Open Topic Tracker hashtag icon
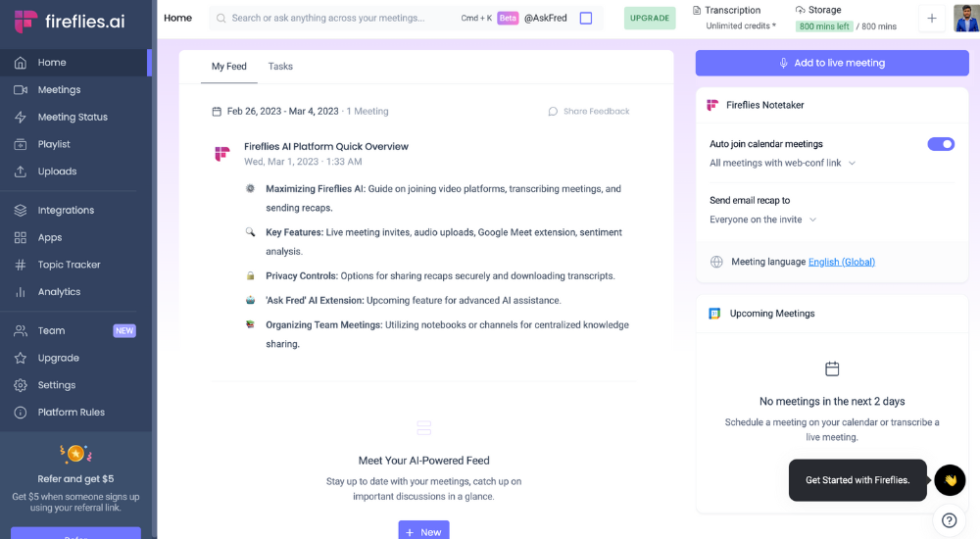980x539 pixels. coord(20,265)
